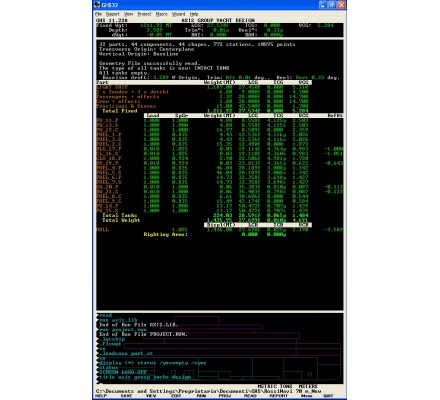Screen dimensions: 440x400
Task: Click the 'Righting Arms:' label
Action: pos(166,235)
